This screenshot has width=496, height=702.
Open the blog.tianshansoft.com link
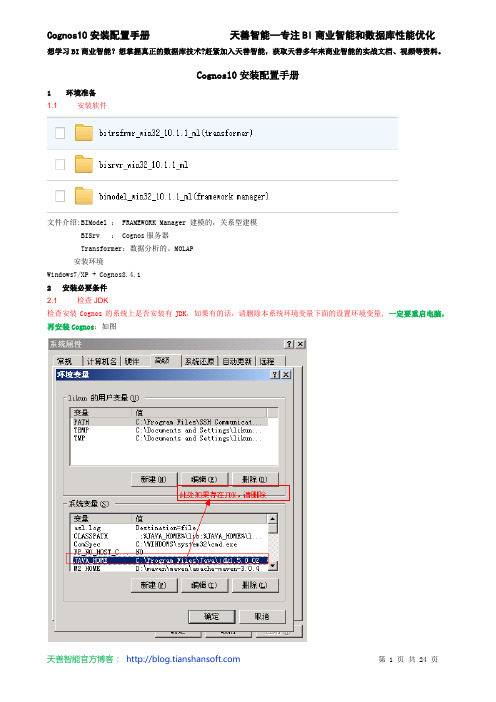183,659
